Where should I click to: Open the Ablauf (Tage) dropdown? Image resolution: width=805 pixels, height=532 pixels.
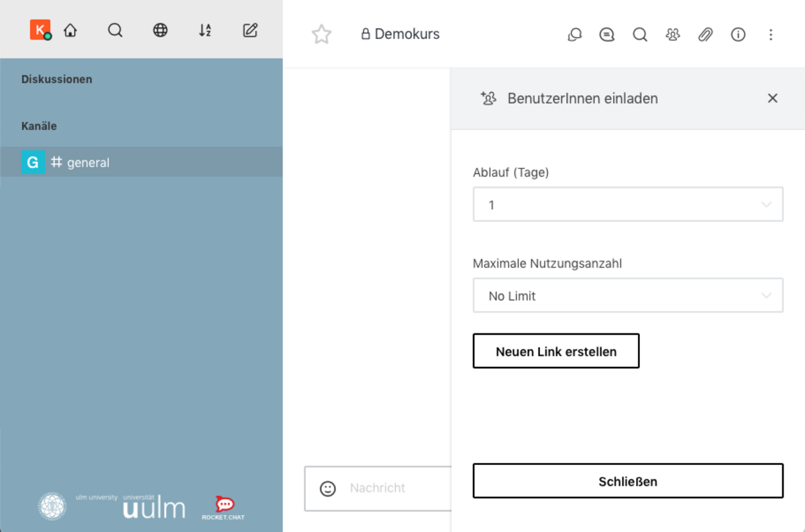[628, 205]
